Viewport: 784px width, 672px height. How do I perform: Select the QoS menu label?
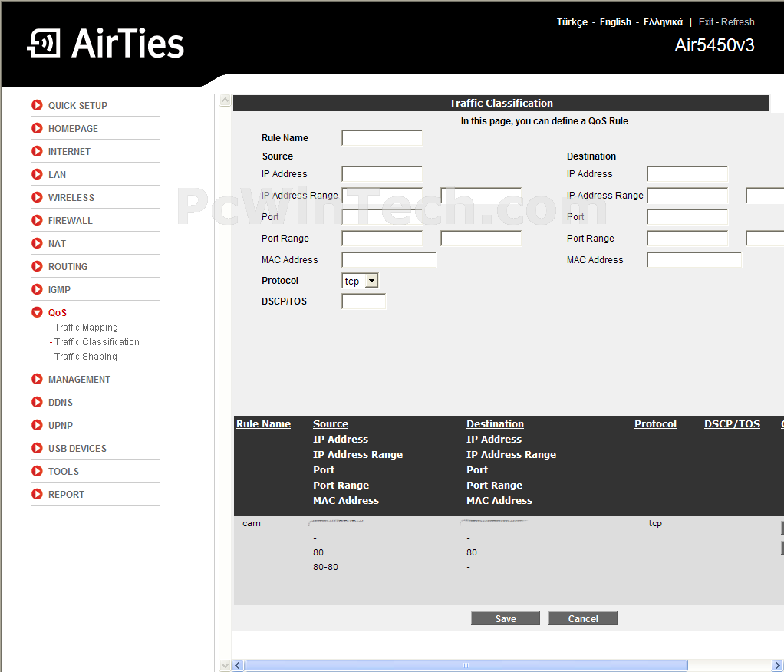57,312
